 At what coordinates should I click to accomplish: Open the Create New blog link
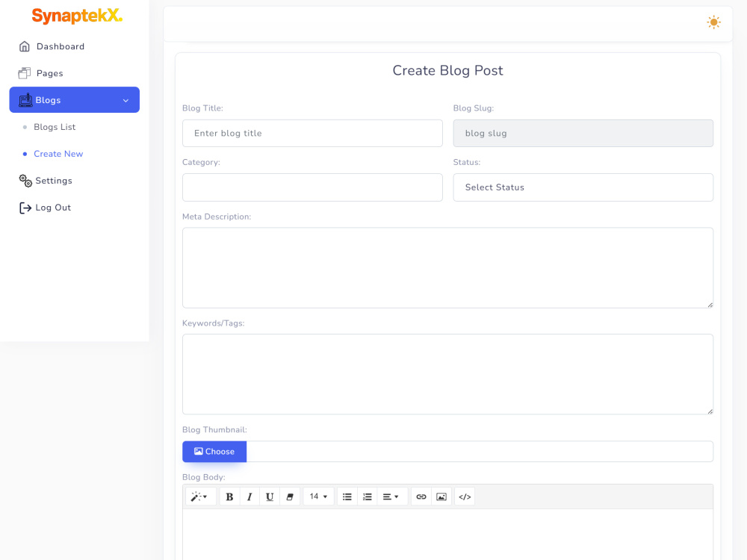[x=58, y=154]
